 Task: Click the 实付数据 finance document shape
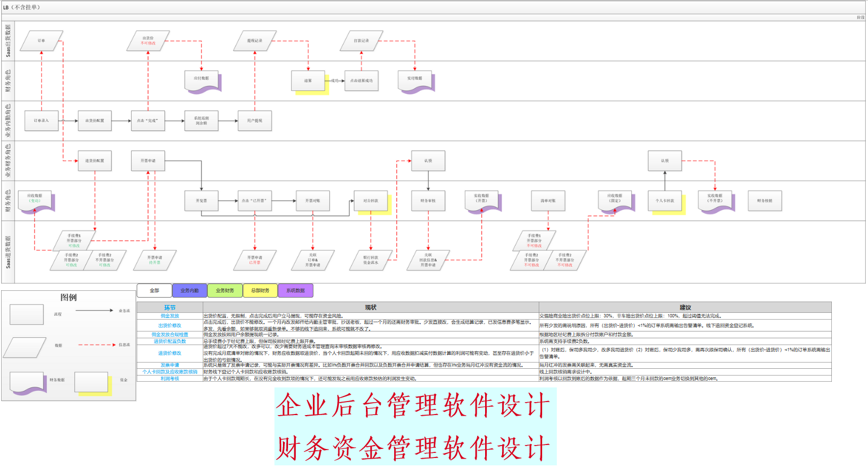pos(415,79)
